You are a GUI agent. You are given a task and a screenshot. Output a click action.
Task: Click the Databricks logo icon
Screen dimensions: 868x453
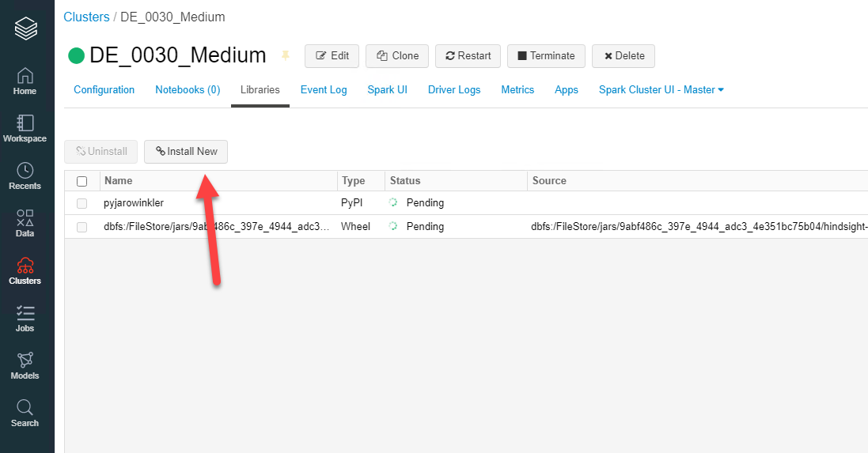26,30
